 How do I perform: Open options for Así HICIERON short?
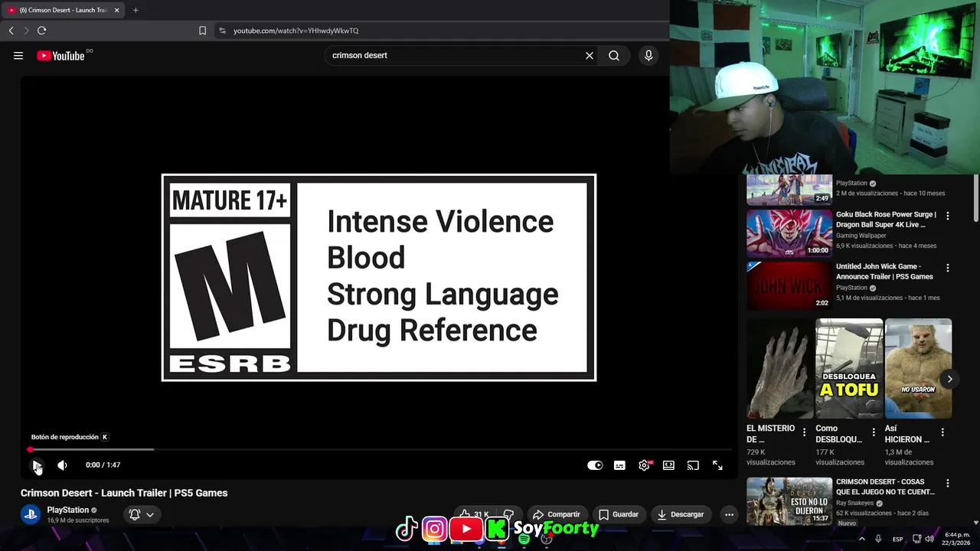(942, 432)
